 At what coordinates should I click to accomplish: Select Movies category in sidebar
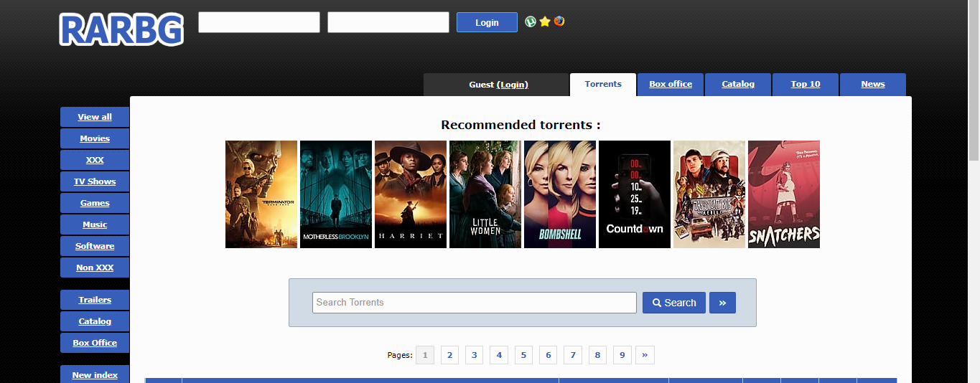(95, 138)
